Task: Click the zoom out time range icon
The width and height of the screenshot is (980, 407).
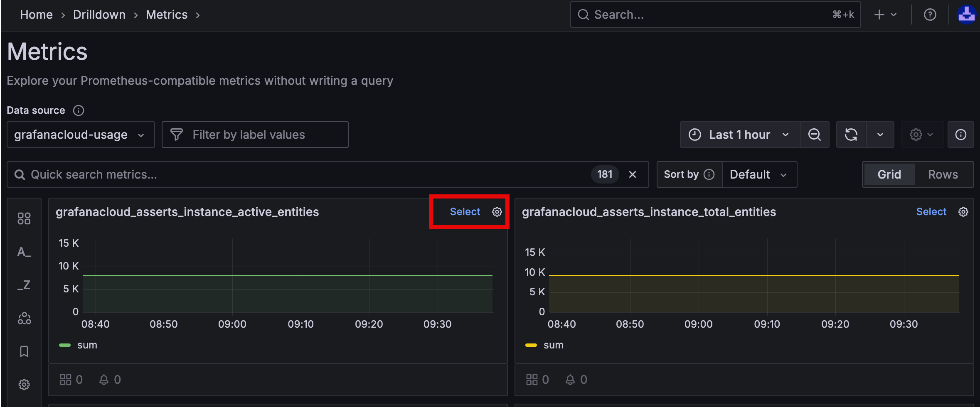Action: (x=814, y=135)
